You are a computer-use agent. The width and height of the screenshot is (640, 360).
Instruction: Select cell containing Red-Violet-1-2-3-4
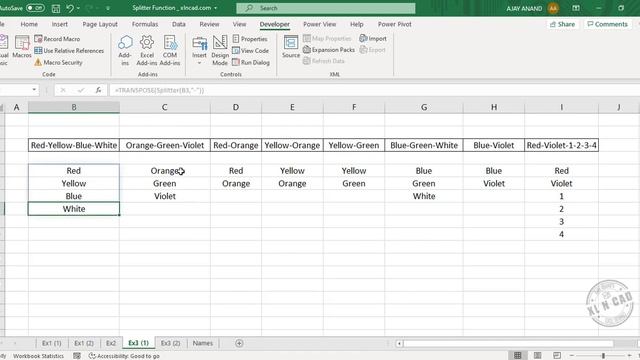coord(562,145)
